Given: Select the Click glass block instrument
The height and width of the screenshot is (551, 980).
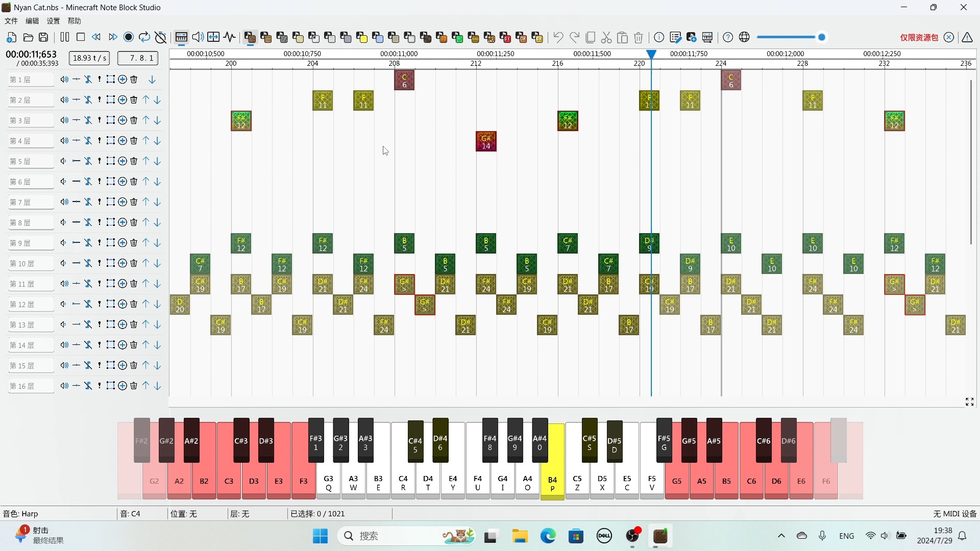Looking at the screenshot, I should coord(314,37).
